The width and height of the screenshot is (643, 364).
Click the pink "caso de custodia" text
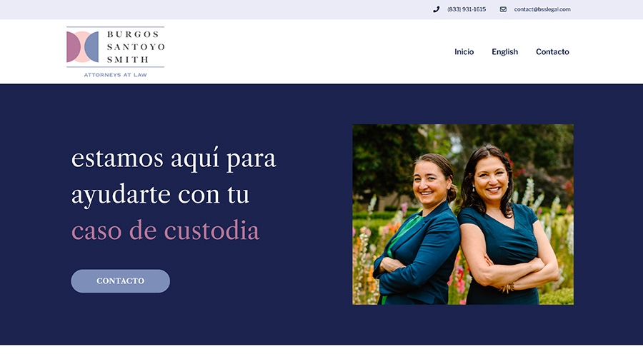tap(165, 231)
